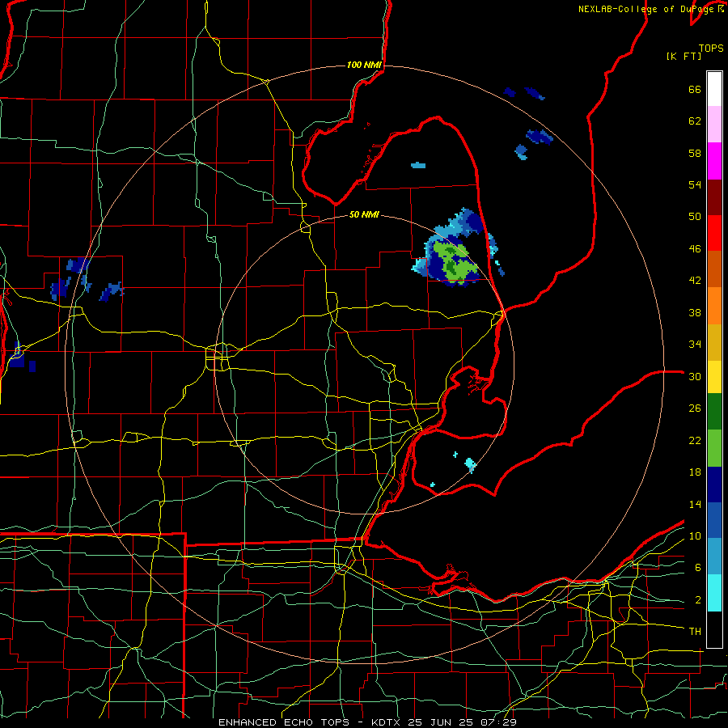Click the yellow 30 kft legend swatch
The image size is (728, 728).
click(x=714, y=376)
